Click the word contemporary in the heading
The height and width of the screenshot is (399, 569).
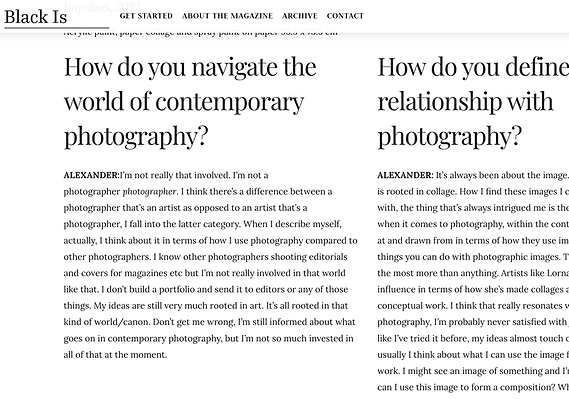tap(230, 102)
